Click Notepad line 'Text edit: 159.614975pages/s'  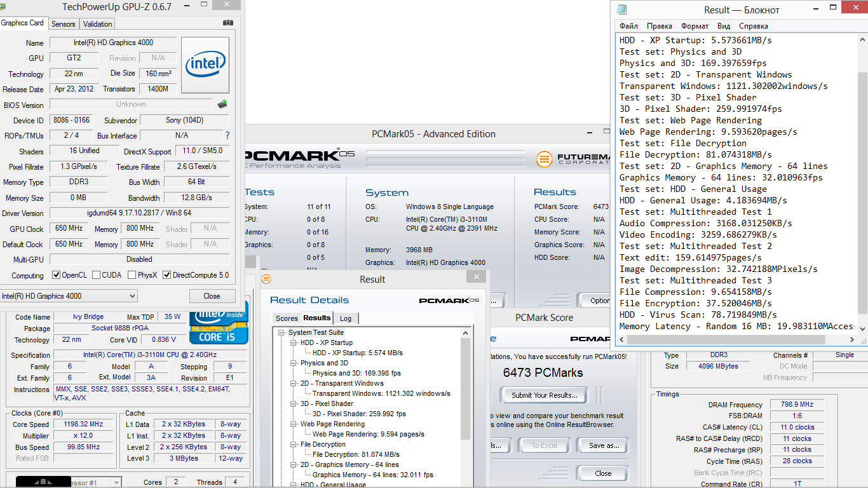tap(691, 257)
